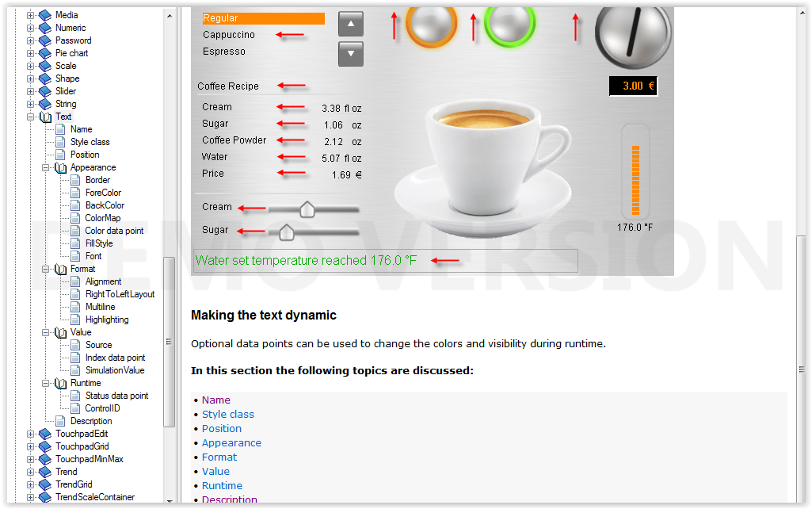The height and width of the screenshot is (509, 812).
Task: Click the page icon next to ControlID
Action: [74, 408]
